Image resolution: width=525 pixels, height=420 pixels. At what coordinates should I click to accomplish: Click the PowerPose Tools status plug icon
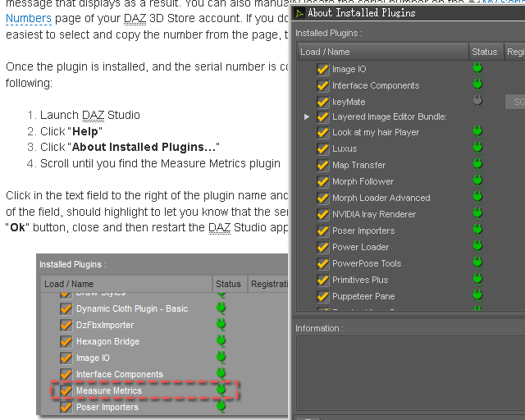point(477,263)
